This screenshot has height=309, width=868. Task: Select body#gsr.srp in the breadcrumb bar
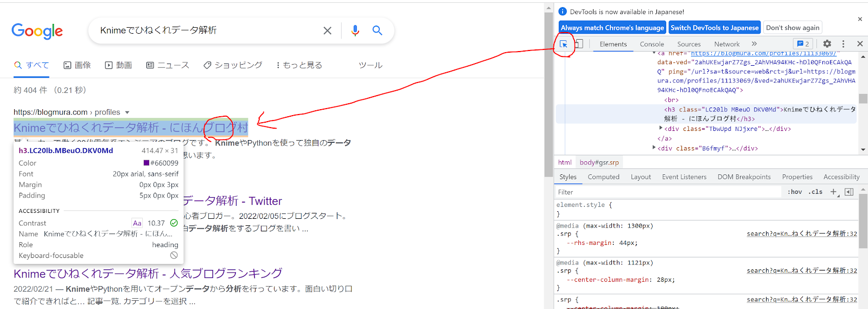[599, 162]
